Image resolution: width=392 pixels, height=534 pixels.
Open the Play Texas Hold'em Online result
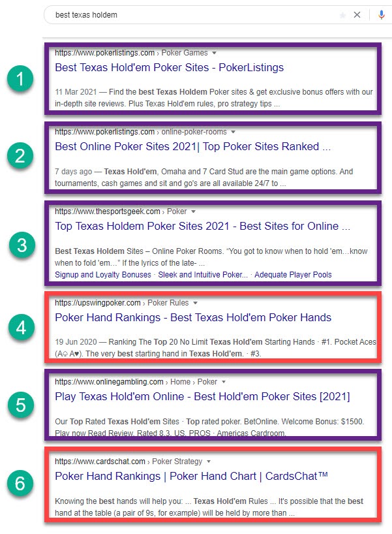click(202, 397)
